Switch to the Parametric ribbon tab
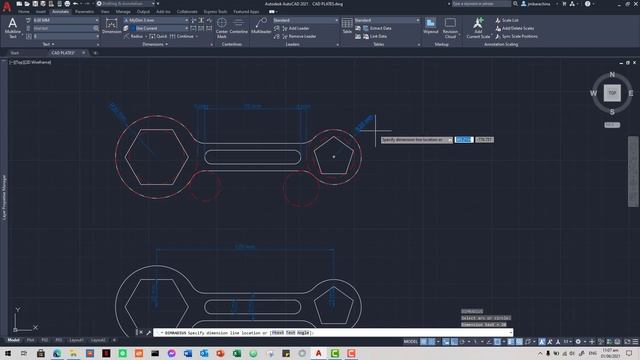This screenshot has height=360, width=640. coord(84,12)
